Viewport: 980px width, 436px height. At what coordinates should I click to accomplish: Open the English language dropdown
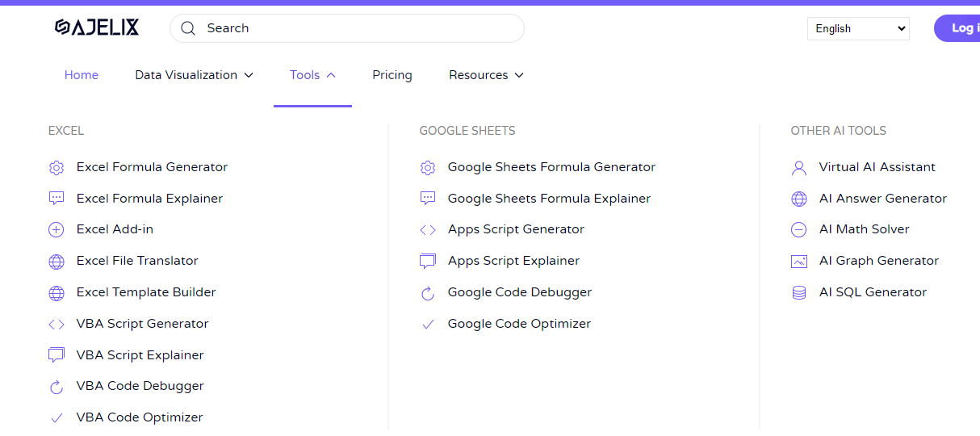tap(858, 28)
